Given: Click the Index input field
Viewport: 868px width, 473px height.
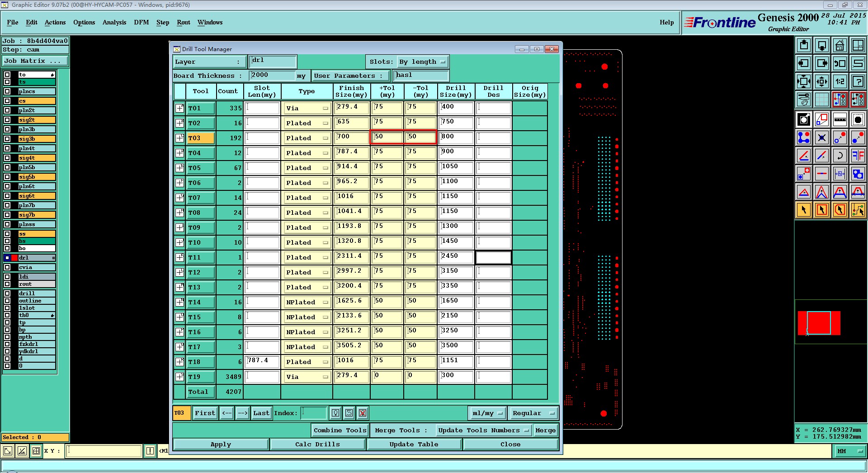Looking at the screenshot, I should [314, 413].
